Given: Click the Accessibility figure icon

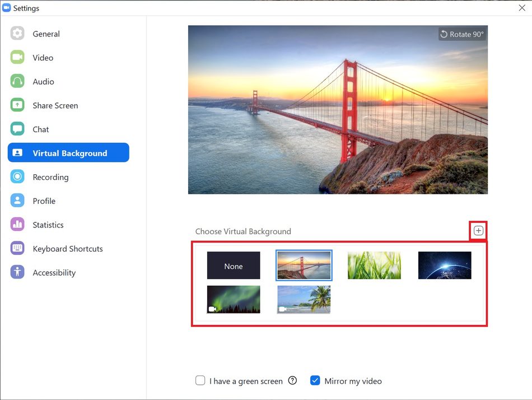Looking at the screenshot, I should click(17, 272).
